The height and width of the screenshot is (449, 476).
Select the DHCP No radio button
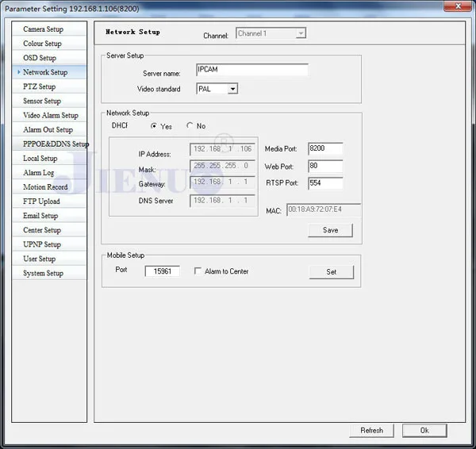tap(190, 125)
